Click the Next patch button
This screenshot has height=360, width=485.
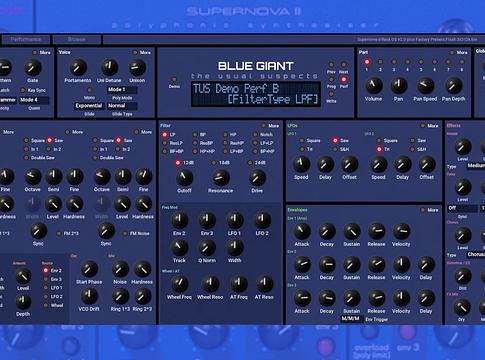pyautogui.click(x=343, y=65)
